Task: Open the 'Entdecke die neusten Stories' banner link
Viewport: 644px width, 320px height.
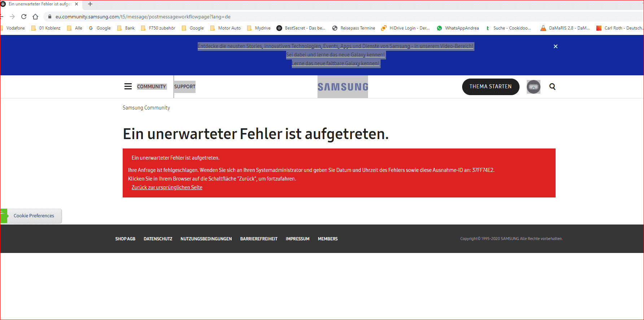Action: tap(336, 46)
